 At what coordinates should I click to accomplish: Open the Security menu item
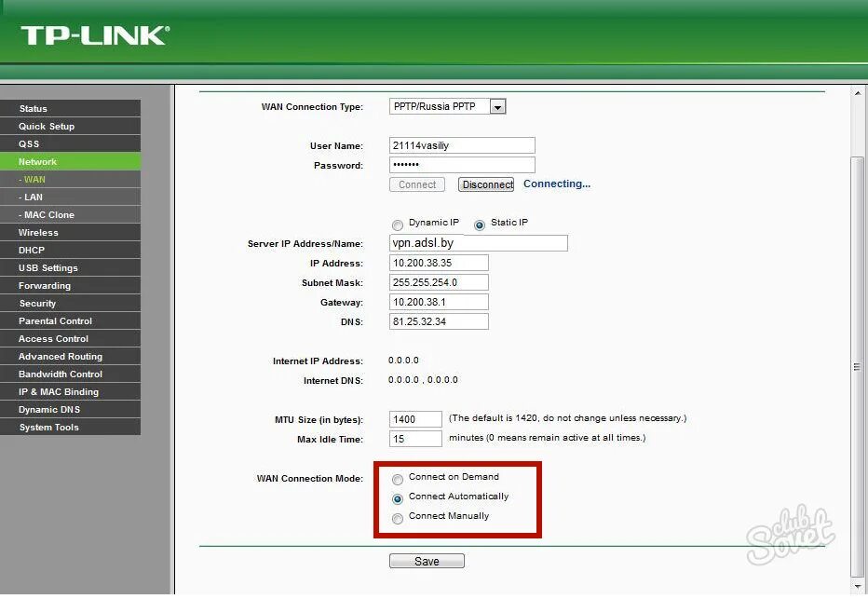70,304
